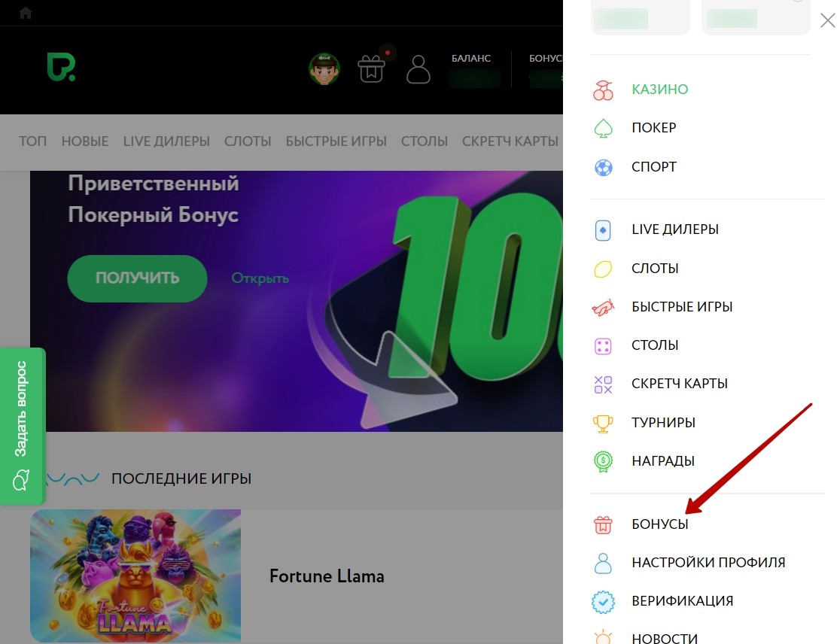
Task: Open the dice icon beside СТОЛЫ
Action: (x=603, y=345)
